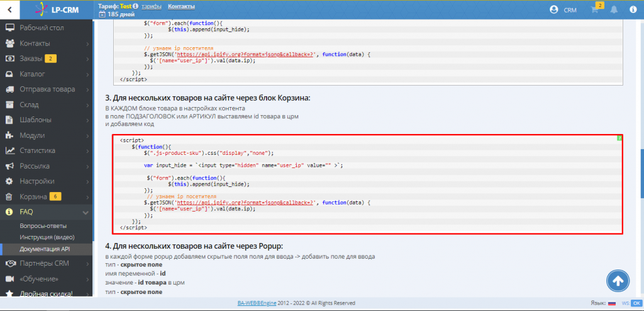Click the CRM username in header

click(x=570, y=10)
